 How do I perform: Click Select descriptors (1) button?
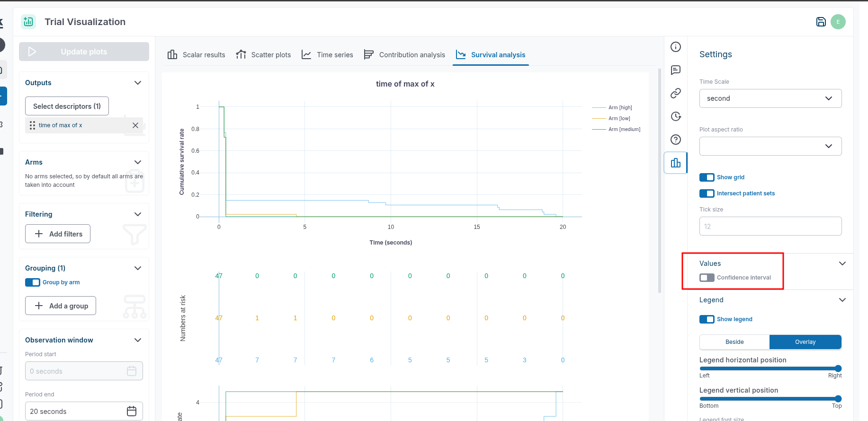coord(67,106)
